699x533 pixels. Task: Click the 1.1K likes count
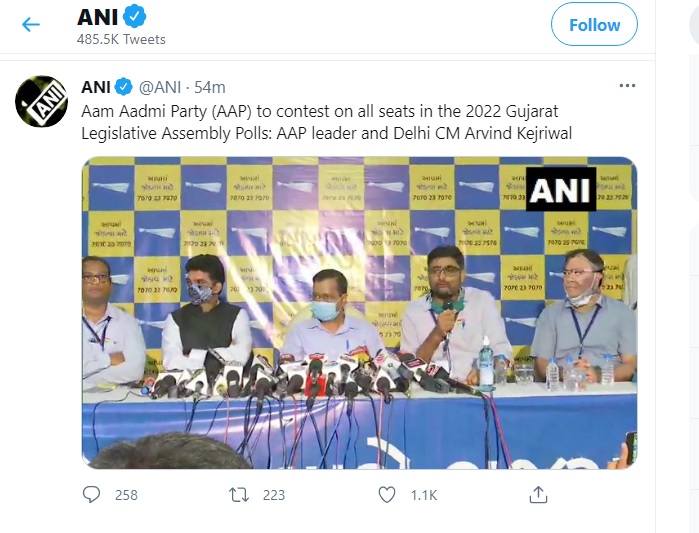[x=424, y=495]
